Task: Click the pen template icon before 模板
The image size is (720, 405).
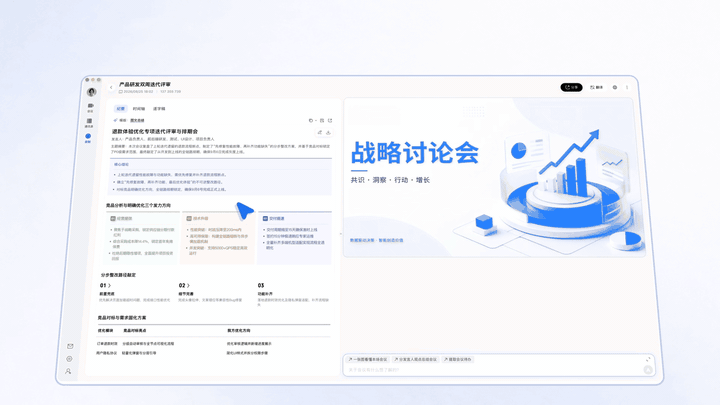Action: point(115,120)
